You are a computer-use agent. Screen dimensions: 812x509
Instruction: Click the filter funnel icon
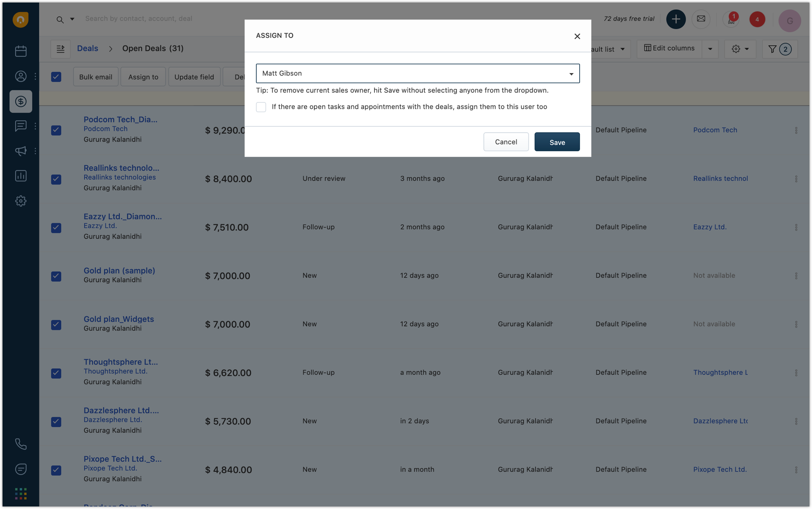(772, 49)
